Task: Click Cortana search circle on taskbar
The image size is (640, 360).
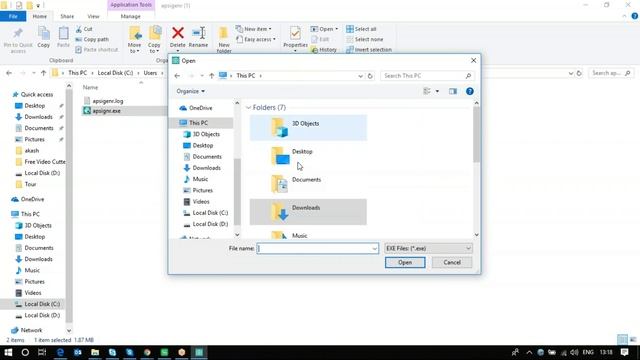Action: pos(25,352)
